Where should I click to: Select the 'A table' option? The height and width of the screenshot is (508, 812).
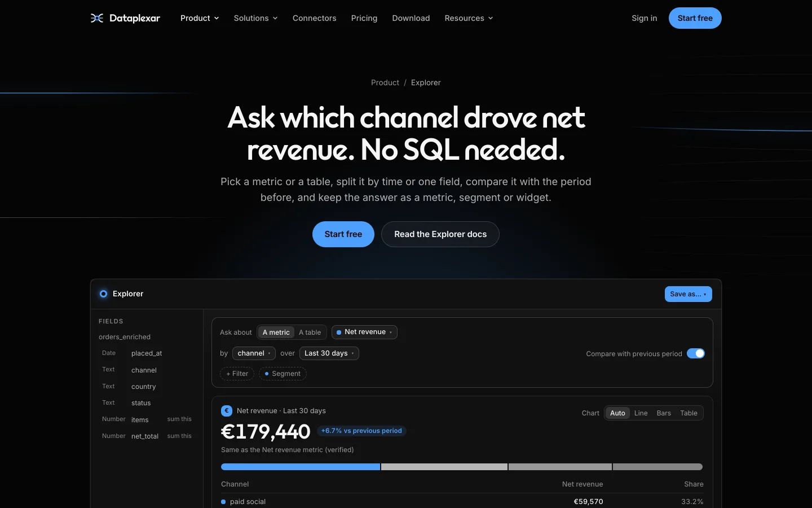[x=310, y=332]
